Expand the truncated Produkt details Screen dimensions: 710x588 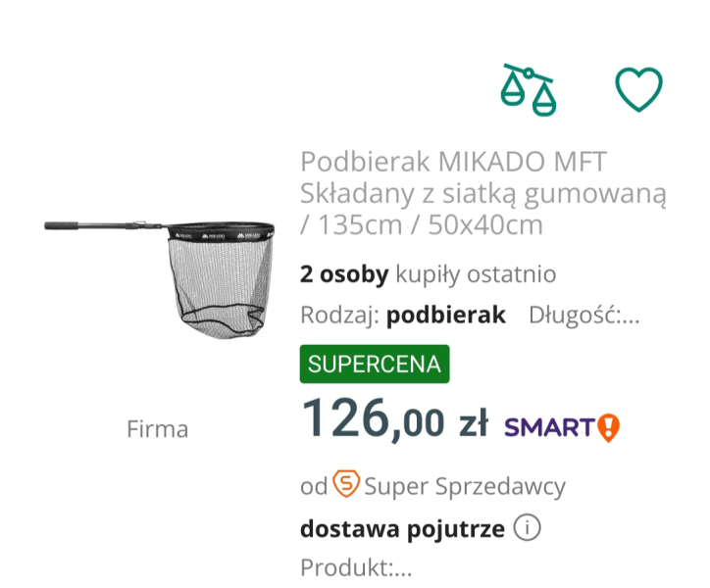coord(356,567)
